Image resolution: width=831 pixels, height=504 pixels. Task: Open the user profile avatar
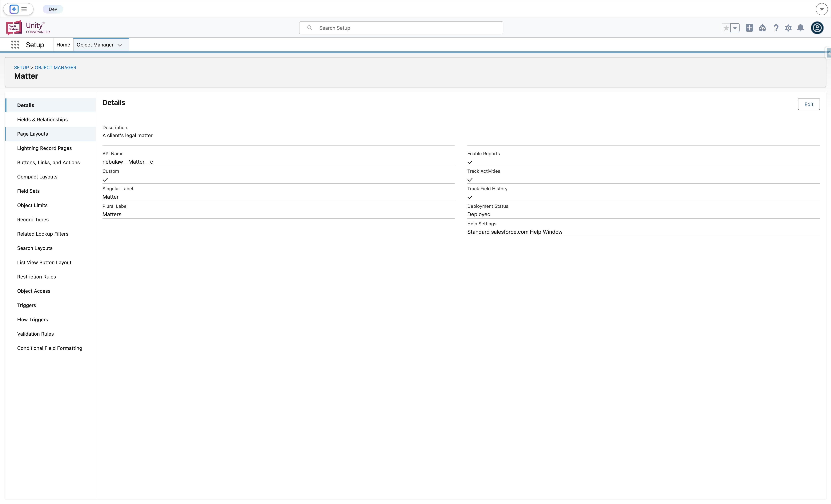(x=817, y=28)
